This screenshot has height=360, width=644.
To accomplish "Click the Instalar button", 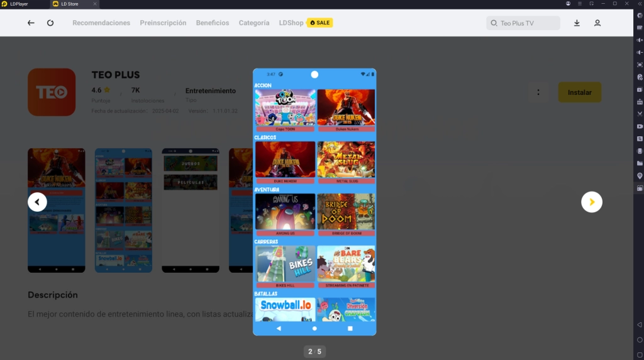I will (579, 92).
